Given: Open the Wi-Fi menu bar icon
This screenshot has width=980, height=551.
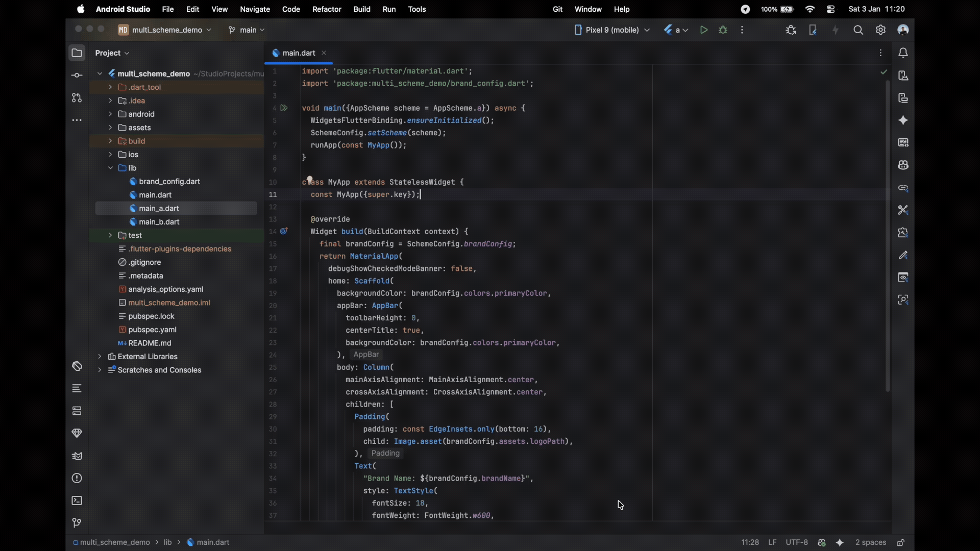Looking at the screenshot, I should [x=810, y=9].
